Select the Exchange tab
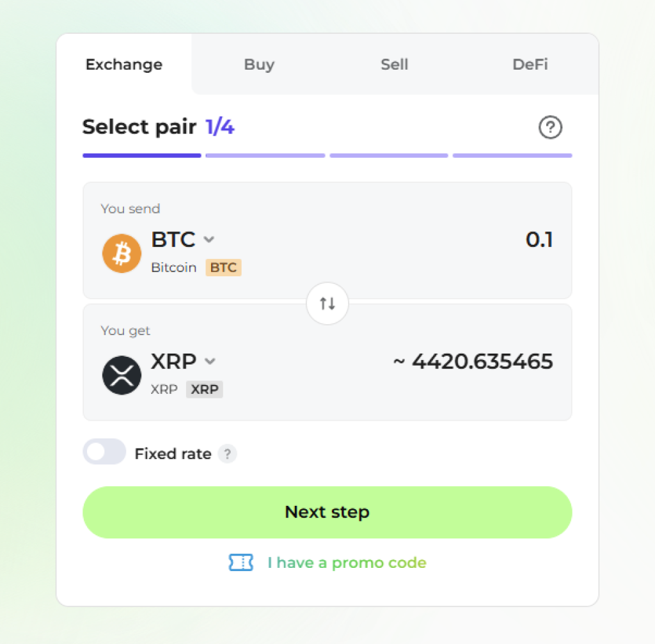 pos(124,65)
